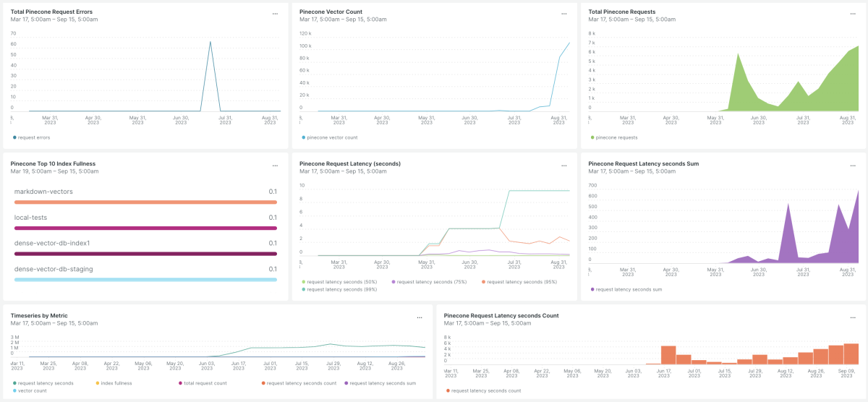
Task: Click the Pinecone Vector Count title
Action: (331, 12)
